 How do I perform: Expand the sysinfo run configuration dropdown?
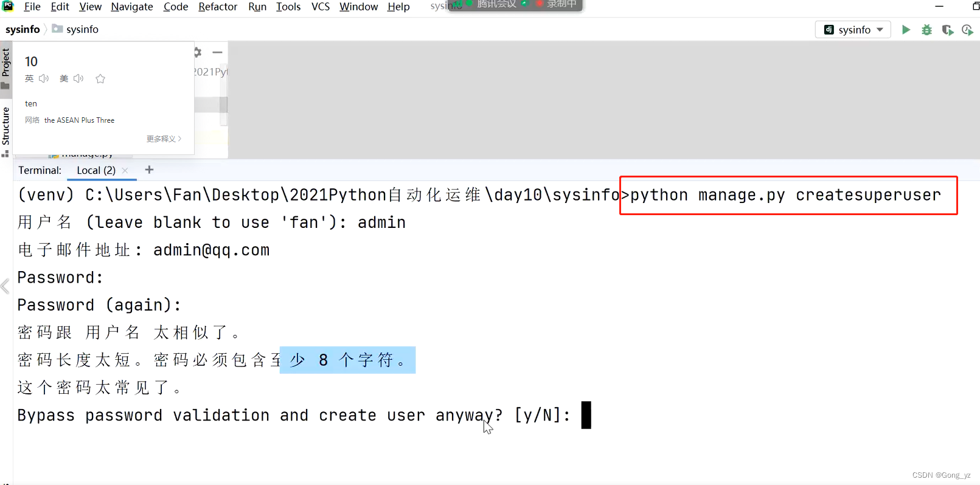point(853,30)
